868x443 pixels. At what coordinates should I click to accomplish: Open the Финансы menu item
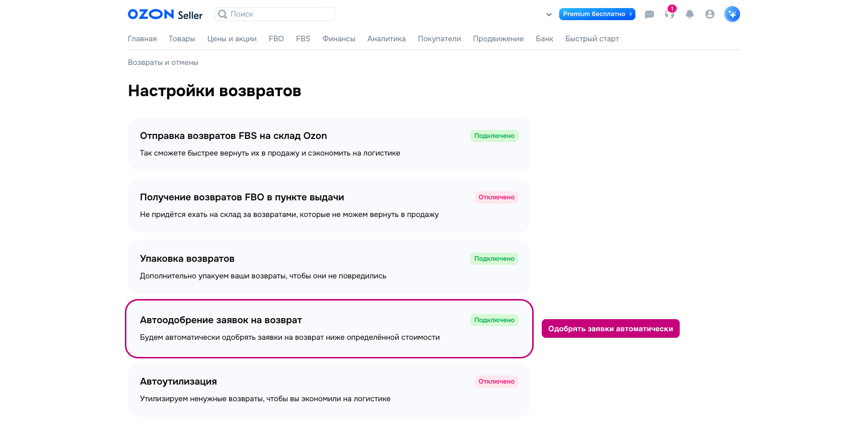tap(339, 39)
